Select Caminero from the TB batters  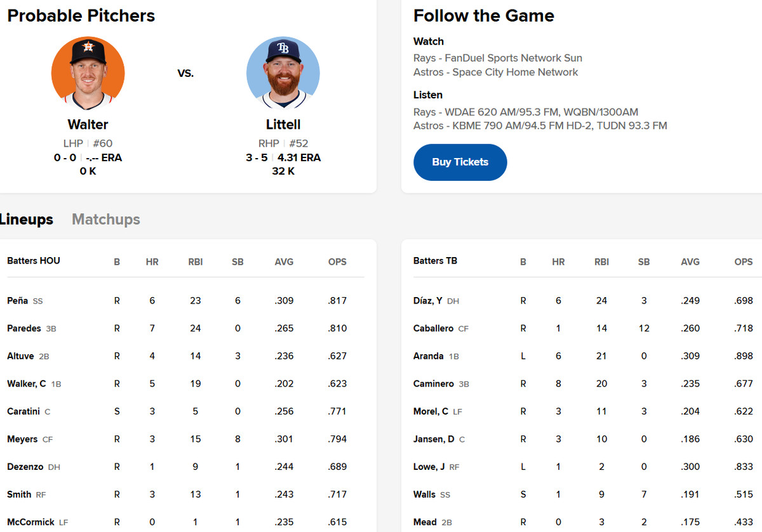pyautogui.click(x=433, y=384)
